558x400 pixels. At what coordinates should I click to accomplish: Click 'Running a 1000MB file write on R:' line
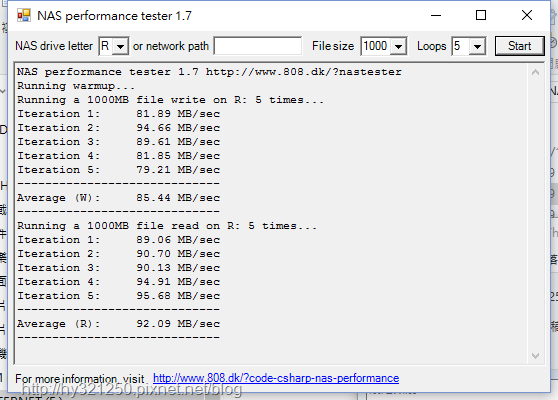[170, 100]
